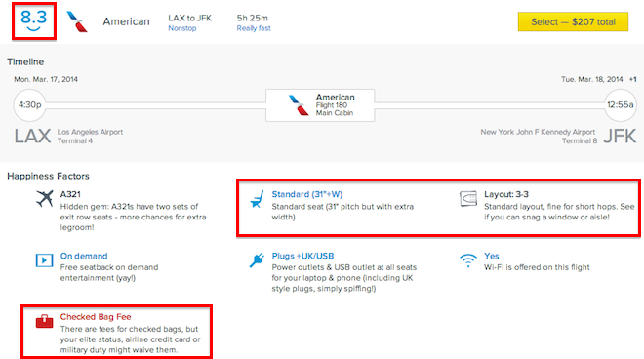Click the fees for checked bags description
Image resolution: width=644 pixels, height=359 pixels.
point(130,339)
